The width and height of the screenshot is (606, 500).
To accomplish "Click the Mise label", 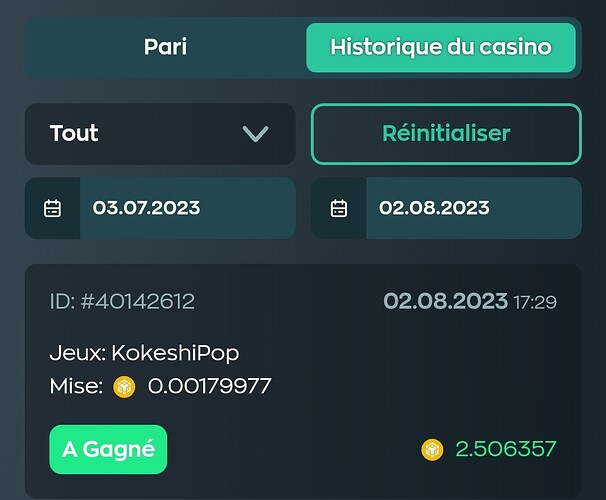I will 76,386.
